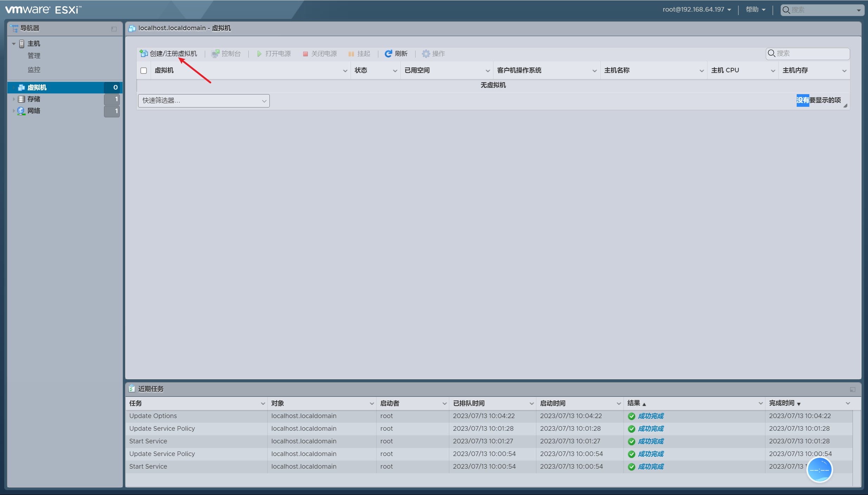Click the floating blue timer circle
This screenshot has width=868, height=495.
pos(819,470)
